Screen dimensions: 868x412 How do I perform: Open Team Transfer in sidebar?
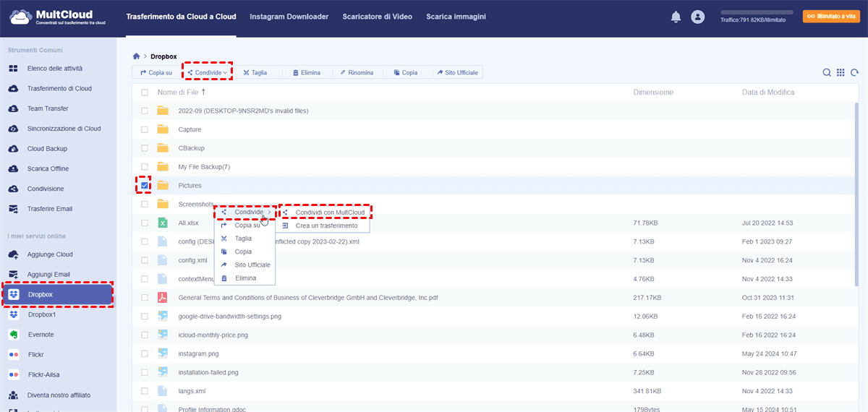[48, 108]
